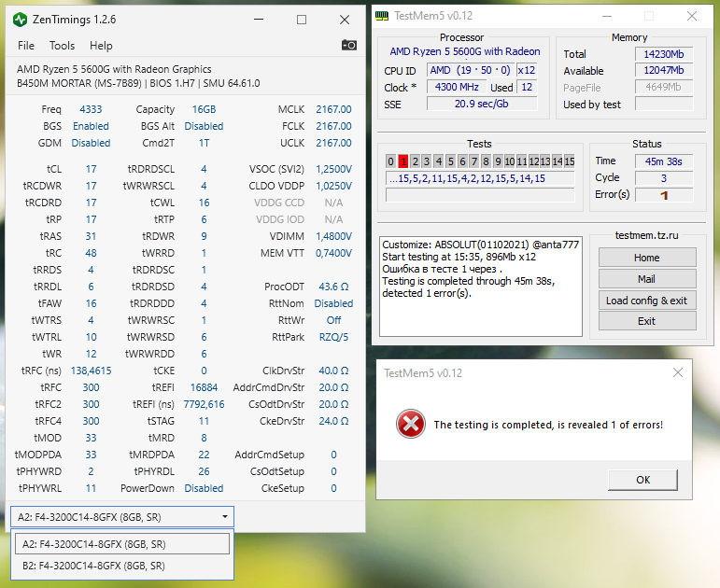Click the test sequence field '...15,5,2,11,15,4,2,12'

[480, 178]
